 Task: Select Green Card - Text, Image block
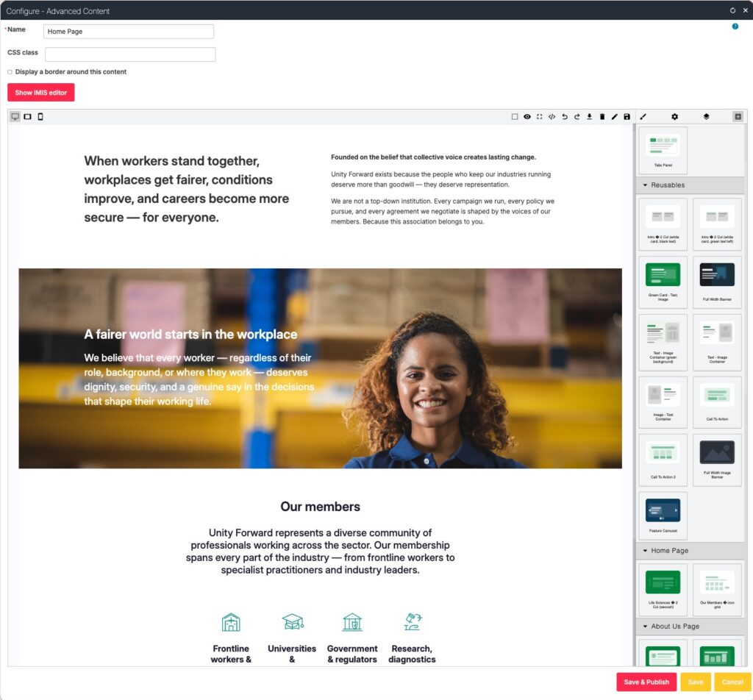coord(663,282)
